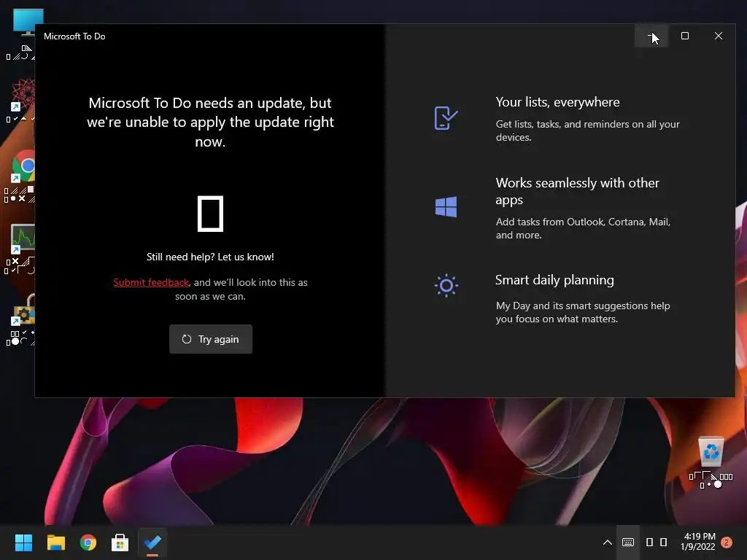
Task: Maximize the Microsoft To Do window
Action: coord(684,36)
